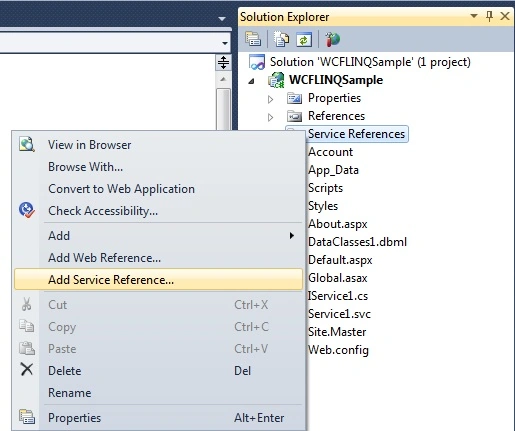Select the bold WCFLINQSample project row
515x431 pixels.
click(x=336, y=80)
